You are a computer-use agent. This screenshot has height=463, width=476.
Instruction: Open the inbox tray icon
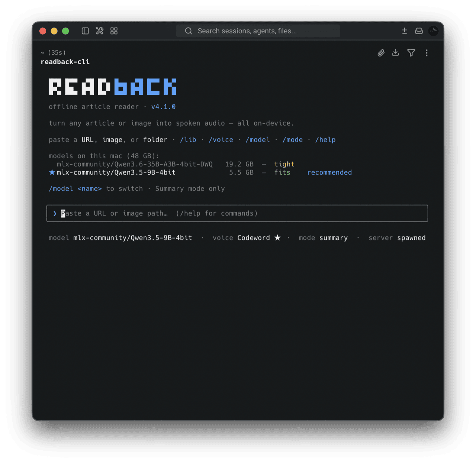coord(419,31)
